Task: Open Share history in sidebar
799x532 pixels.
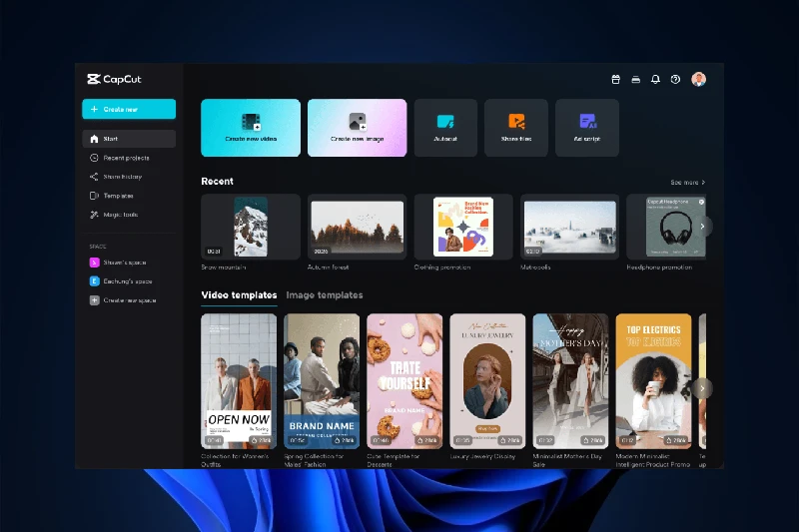Action: 122,177
